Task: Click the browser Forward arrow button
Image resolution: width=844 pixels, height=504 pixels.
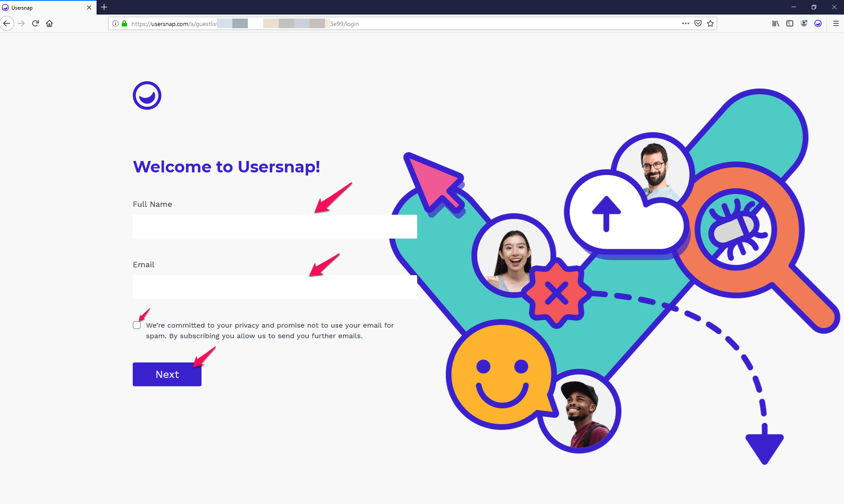Action: (x=21, y=23)
